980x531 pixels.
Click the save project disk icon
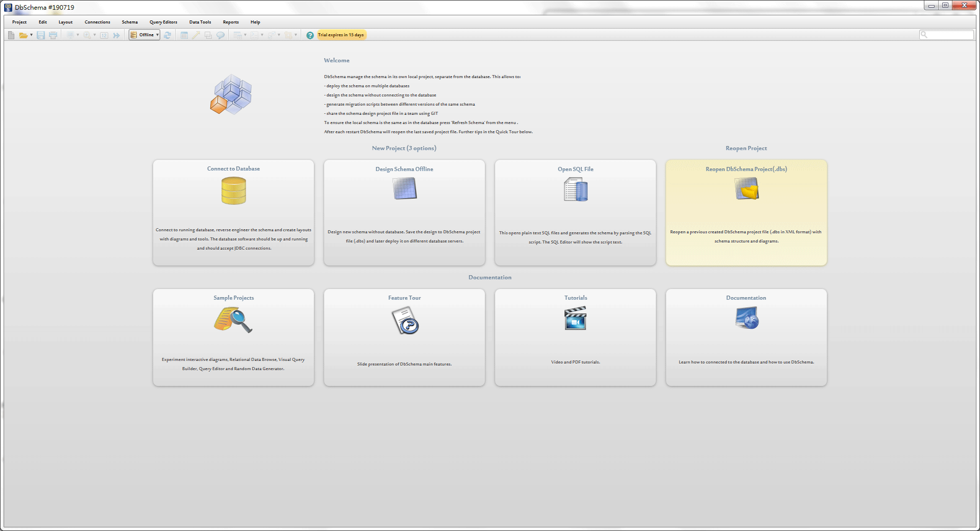click(41, 35)
